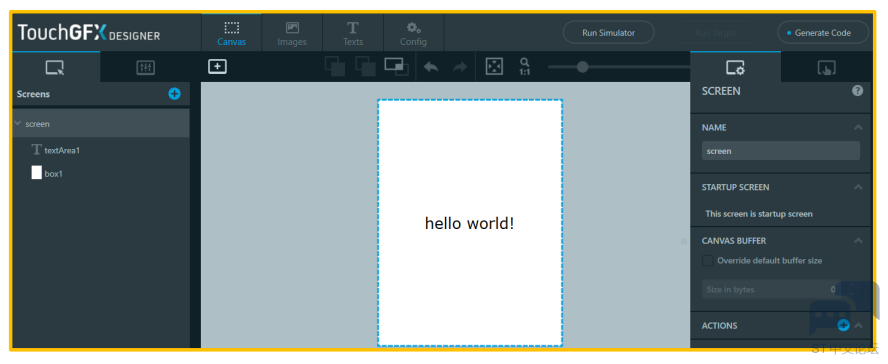888x364 pixels.
Task: Click the 'This screen is startup screen' text
Action: click(x=759, y=214)
